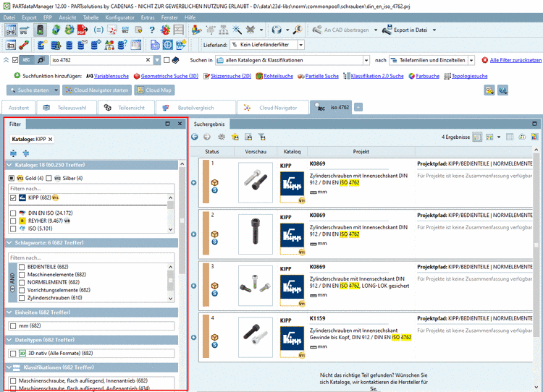Image resolution: width=543 pixels, height=392 pixels.
Task: Open the Farbsuche link
Action: (x=427, y=76)
